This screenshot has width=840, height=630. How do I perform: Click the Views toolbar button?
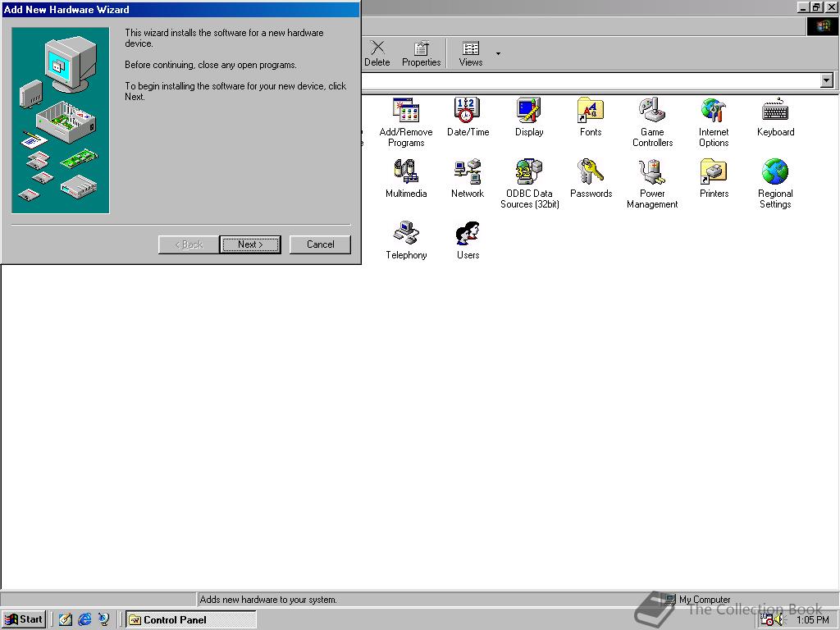[470, 53]
